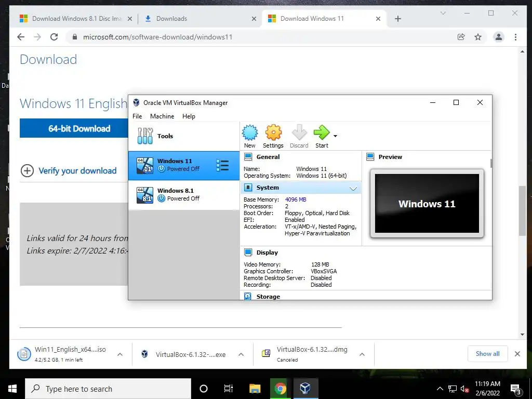
Task: Click the Discard arrow icon
Action: (299, 132)
